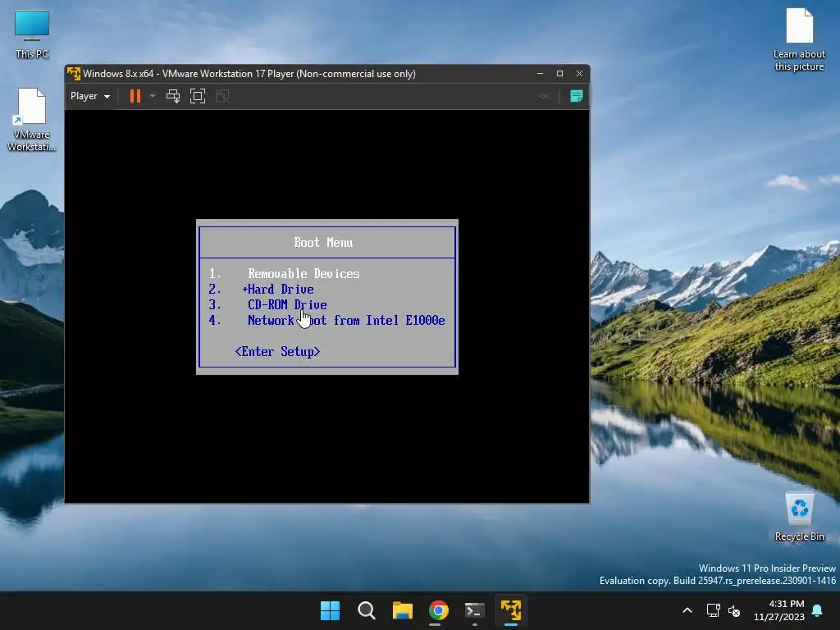The height and width of the screenshot is (630, 840).
Task: Select Removable Devices in Boot Menu
Action: coord(304,274)
